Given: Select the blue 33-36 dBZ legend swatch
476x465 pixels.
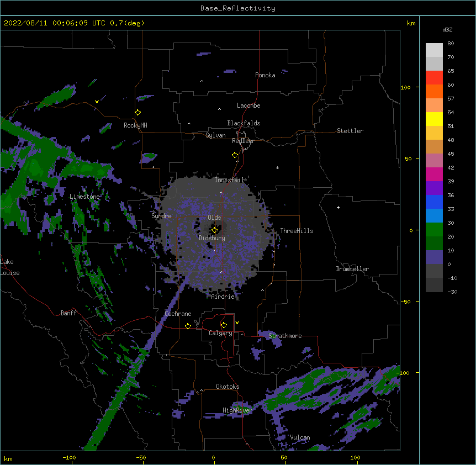Looking at the screenshot, I should click(x=434, y=202).
